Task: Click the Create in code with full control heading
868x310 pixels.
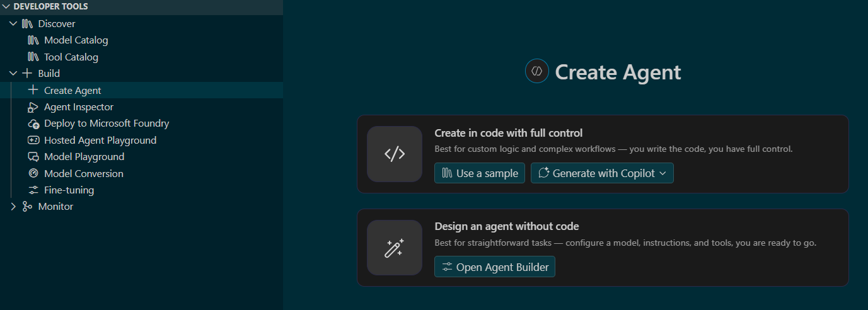Action: point(509,133)
